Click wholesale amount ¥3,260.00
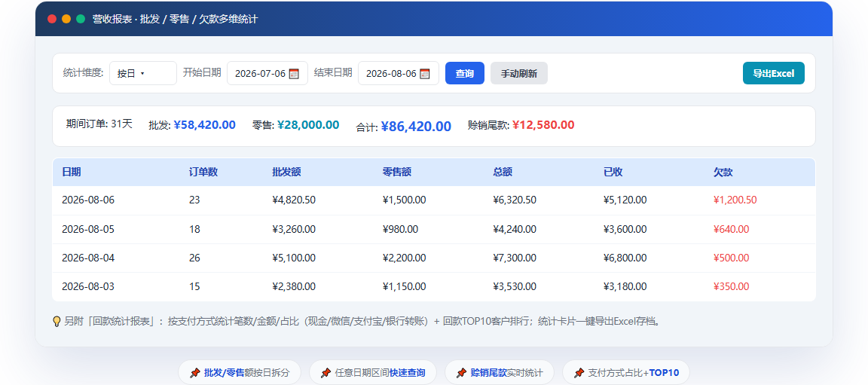868x385 pixels. (294, 229)
